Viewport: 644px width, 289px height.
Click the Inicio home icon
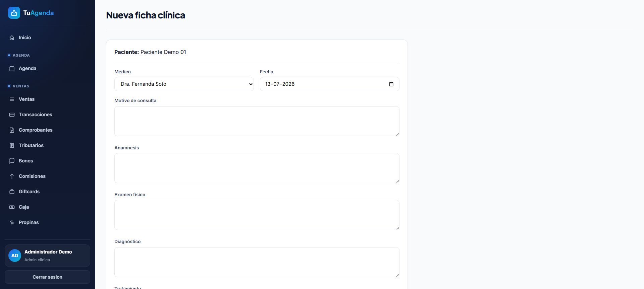(12, 38)
